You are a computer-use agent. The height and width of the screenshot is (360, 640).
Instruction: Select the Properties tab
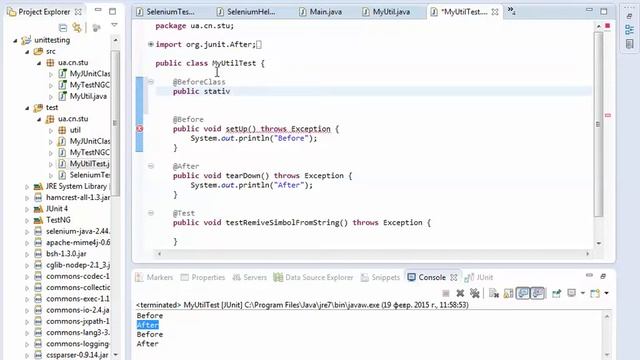click(203, 278)
